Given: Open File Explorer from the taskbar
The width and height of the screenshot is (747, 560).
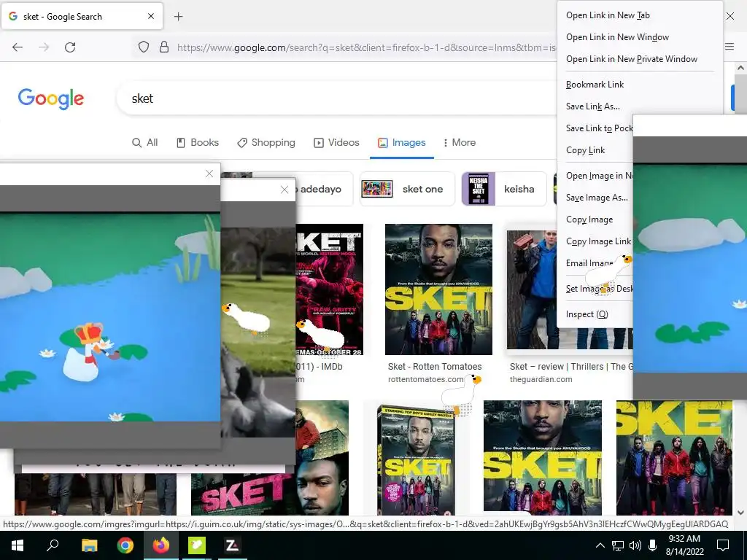Looking at the screenshot, I should click(89, 545).
